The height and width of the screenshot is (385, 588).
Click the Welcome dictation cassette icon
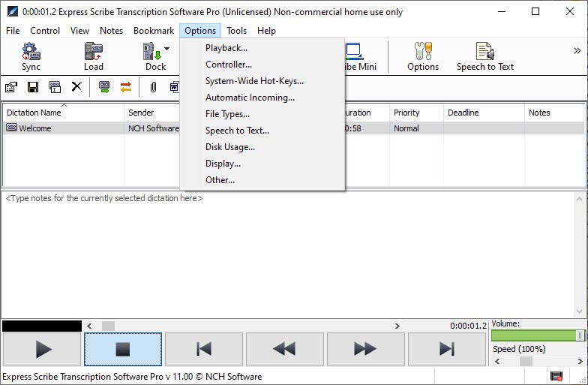click(12, 128)
